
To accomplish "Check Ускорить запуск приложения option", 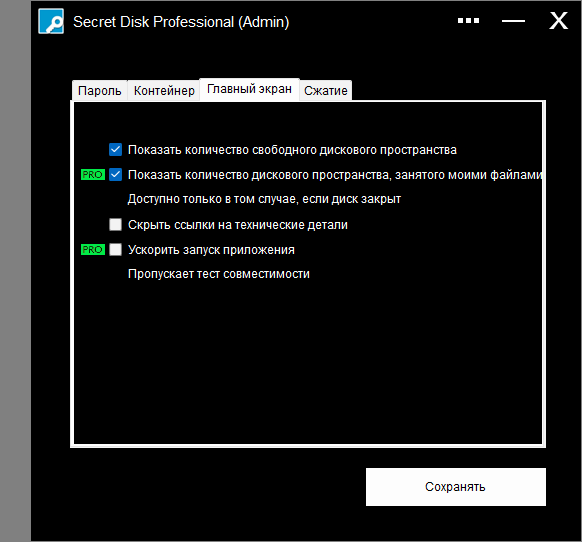I will pyautogui.click(x=115, y=249).
